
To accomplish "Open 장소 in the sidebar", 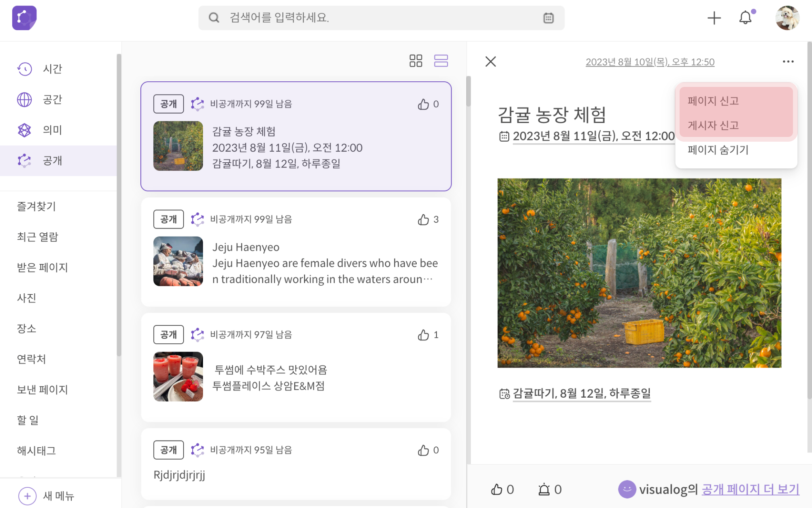I will pos(27,329).
